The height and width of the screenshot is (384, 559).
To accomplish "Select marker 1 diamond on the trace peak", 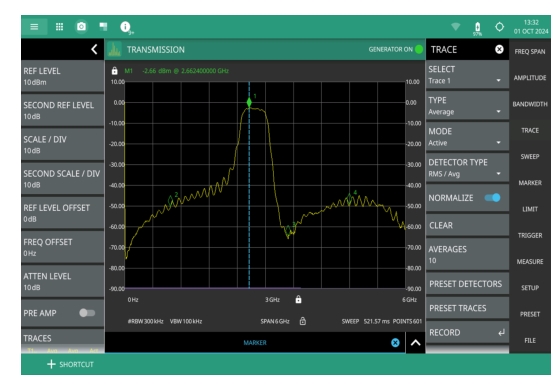I will point(249,103).
